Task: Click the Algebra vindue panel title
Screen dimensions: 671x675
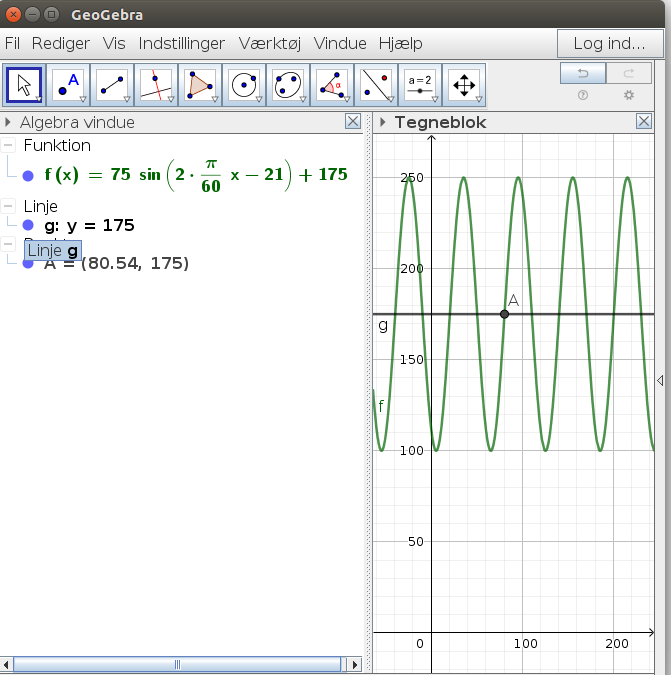Action: [x=77, y=122]
